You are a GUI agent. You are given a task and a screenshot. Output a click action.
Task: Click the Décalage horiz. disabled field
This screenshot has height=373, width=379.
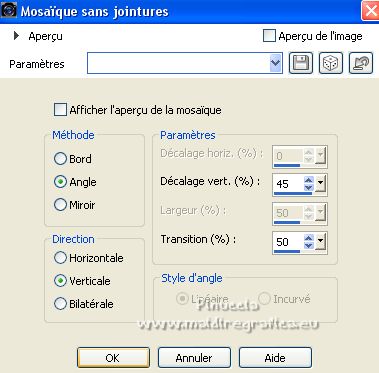click(289, 155)
